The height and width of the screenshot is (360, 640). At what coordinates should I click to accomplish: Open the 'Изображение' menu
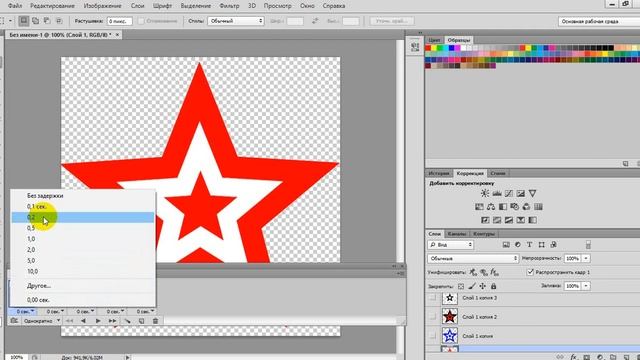click(102, 6)
